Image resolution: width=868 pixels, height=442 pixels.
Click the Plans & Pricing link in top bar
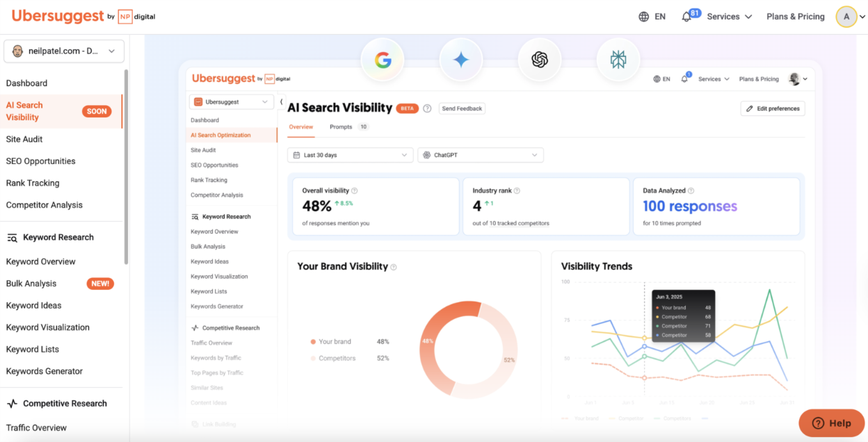796,17
